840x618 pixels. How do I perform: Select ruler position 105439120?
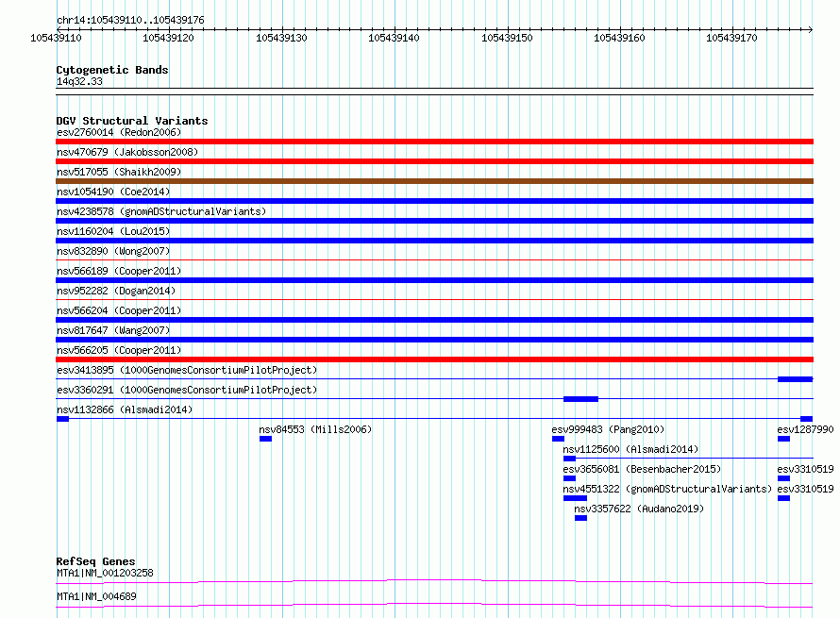(168, 38)
